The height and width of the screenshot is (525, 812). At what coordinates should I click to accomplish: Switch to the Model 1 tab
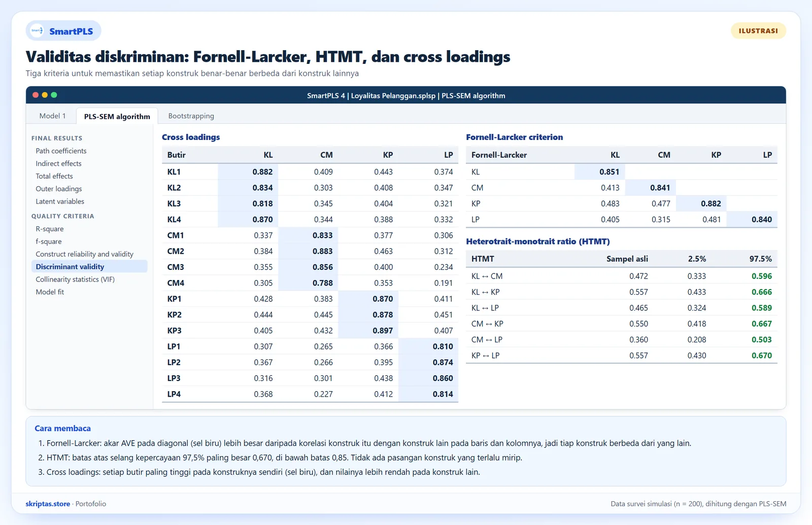[x=52, y=116]
